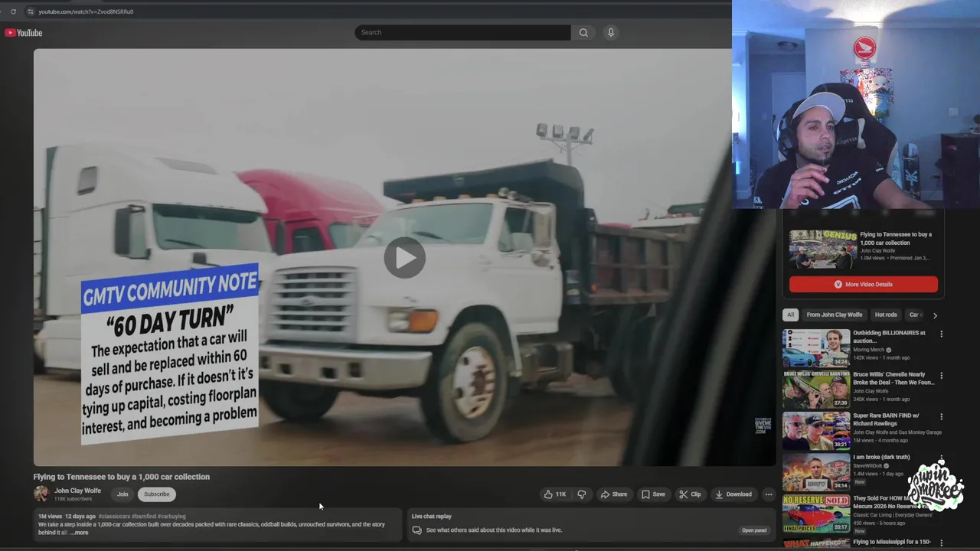Screen dimensions: 980x551
Task: Reload the page with the browser refresh icon
Action: [13, 11]
